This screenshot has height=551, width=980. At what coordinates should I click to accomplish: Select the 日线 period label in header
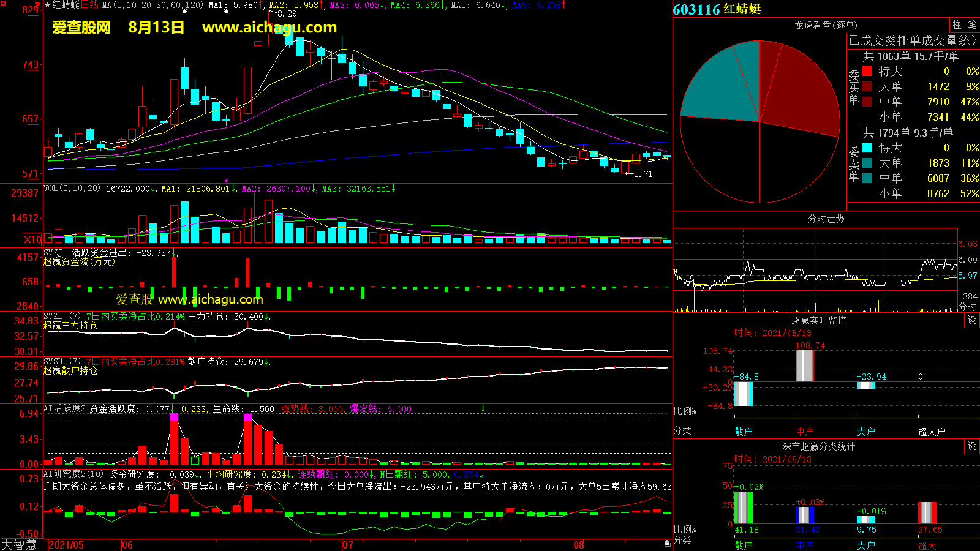tap(89, 5)
